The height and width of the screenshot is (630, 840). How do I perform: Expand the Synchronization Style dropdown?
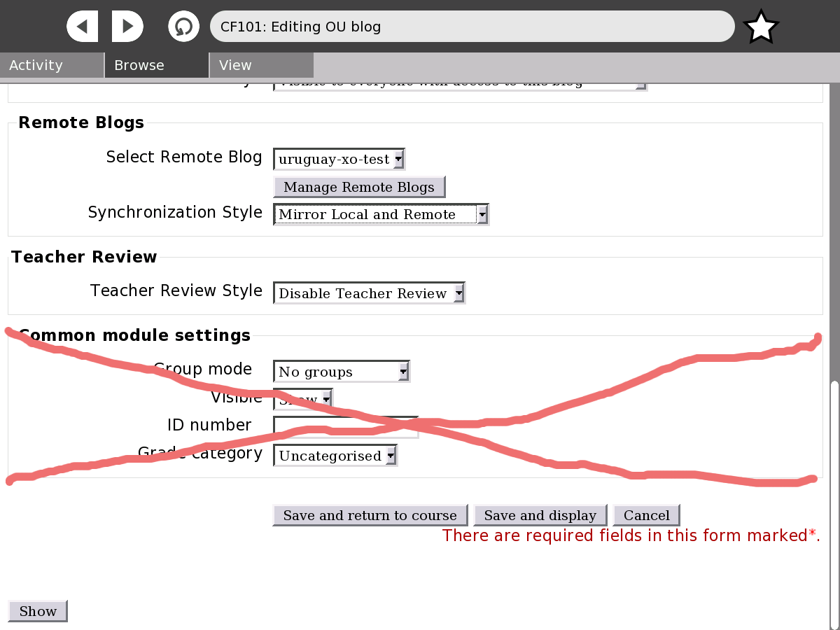coord(381,214)
